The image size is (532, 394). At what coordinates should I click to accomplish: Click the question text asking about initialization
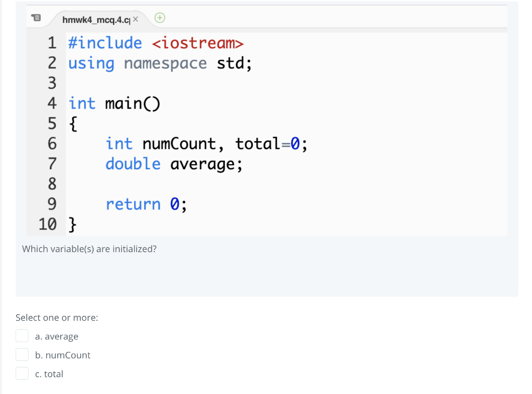(89, 249)
